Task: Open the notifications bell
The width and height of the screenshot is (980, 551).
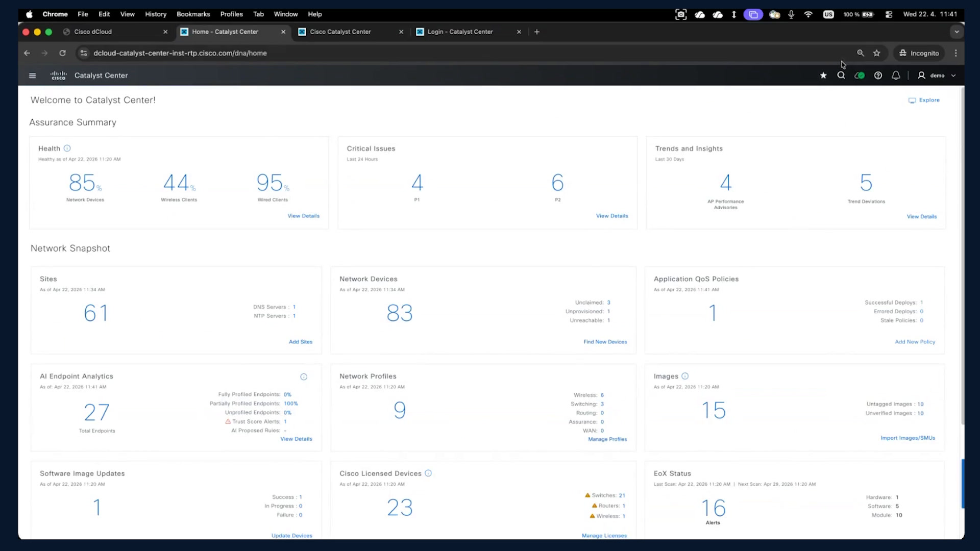Action: [x=896, y=76]
